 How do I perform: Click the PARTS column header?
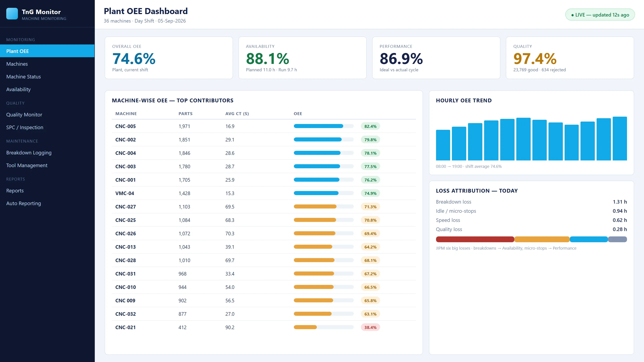coord(186,114)
